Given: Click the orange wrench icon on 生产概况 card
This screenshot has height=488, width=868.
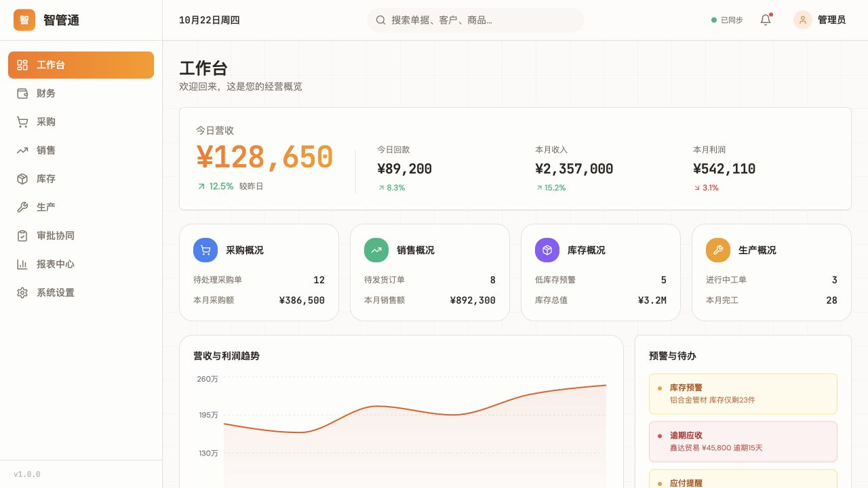Looking at the screenshot, I should tap(718, 250).
